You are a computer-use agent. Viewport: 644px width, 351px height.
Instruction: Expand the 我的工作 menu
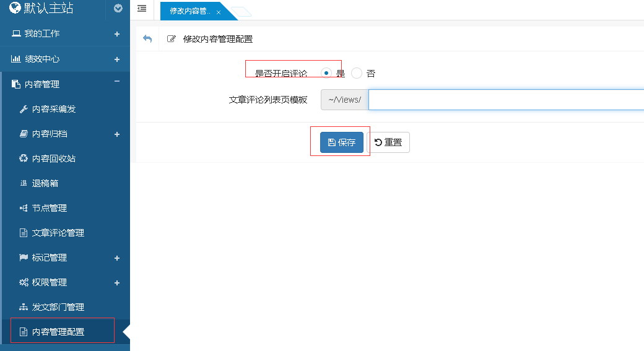117,34
